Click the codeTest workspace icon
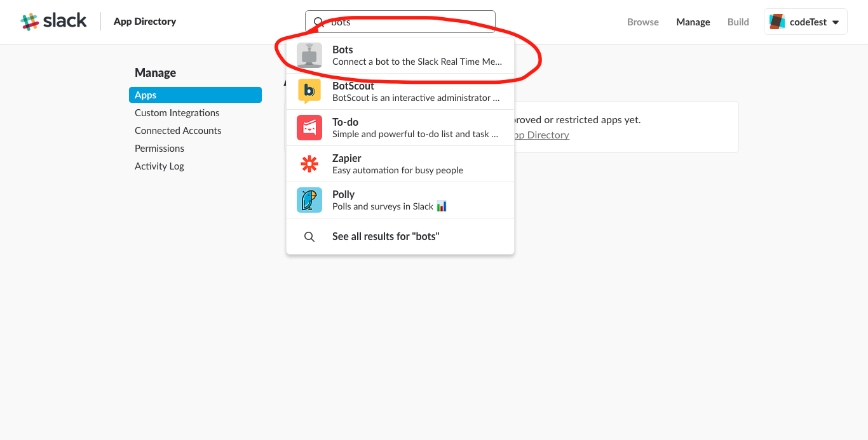868x440 pixels. [777, 22]
